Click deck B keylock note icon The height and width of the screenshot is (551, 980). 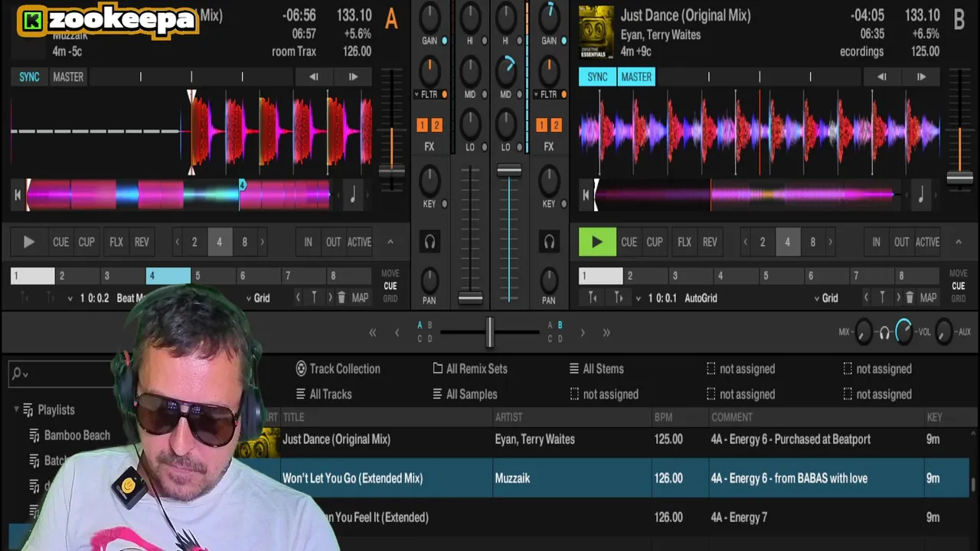(x=920, y=195)
